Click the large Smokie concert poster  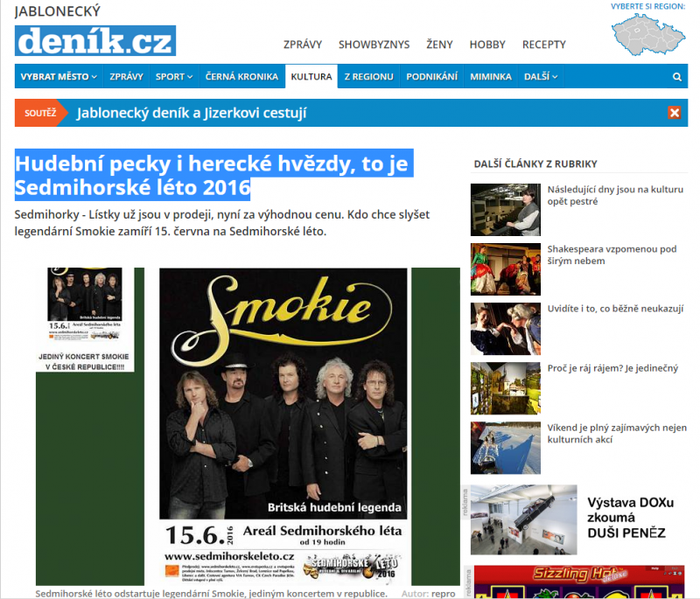[x=283, y=427]
